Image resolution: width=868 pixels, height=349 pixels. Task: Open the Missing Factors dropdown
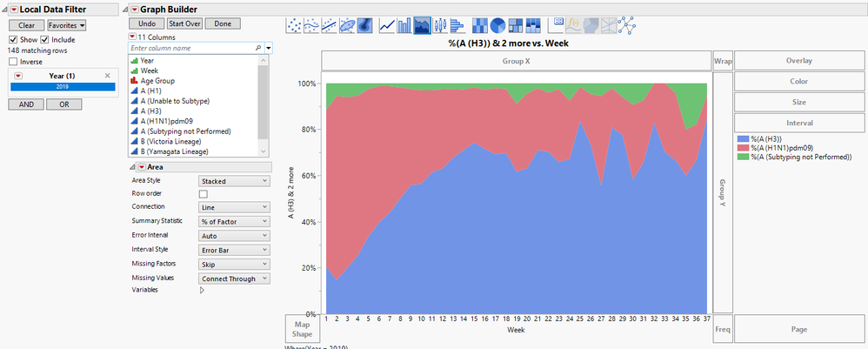click(234, 265)
